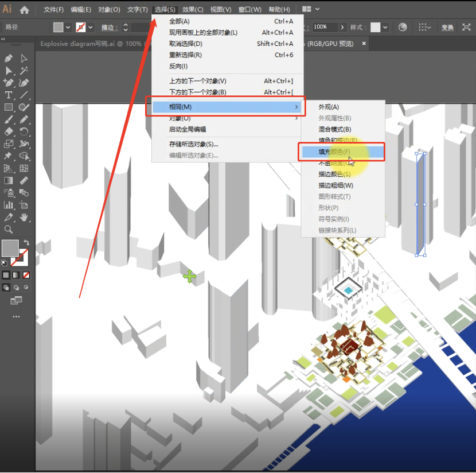Select the Column Graph tool
Image resolution: width=476 pixels, height=473 pixels.
point(9,205)
